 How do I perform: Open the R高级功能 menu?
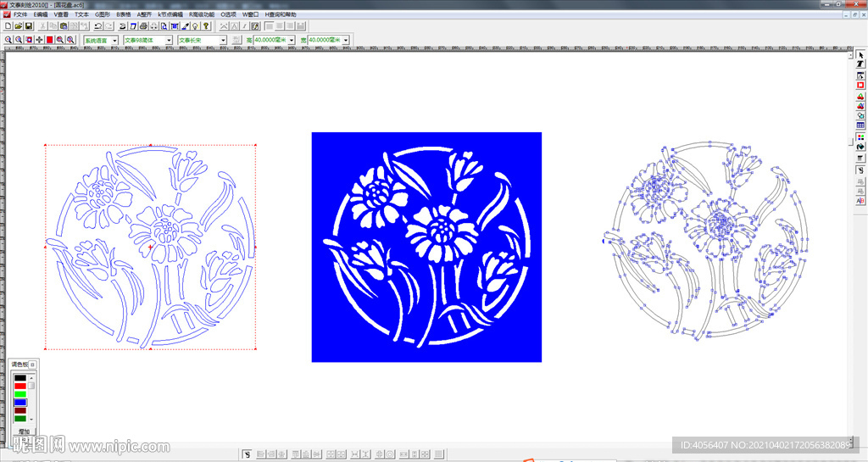(200, 14)
